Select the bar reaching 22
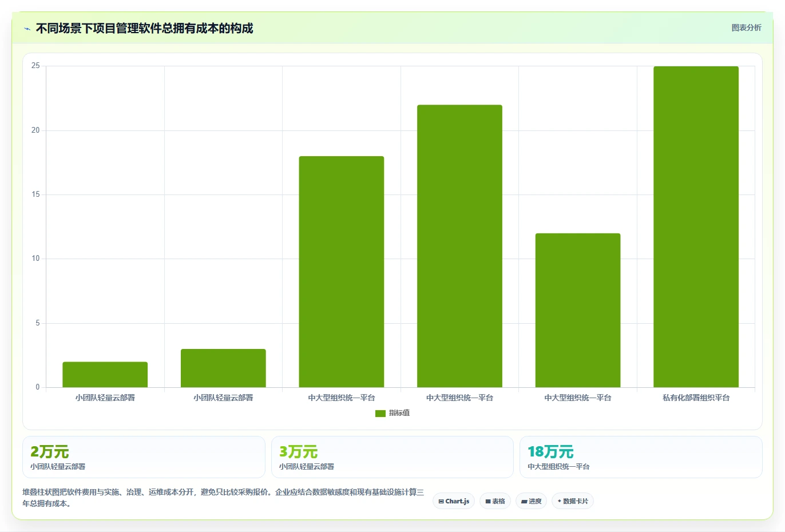The width and height of the screenshot is (785, 532). click(x=459, y=246)
